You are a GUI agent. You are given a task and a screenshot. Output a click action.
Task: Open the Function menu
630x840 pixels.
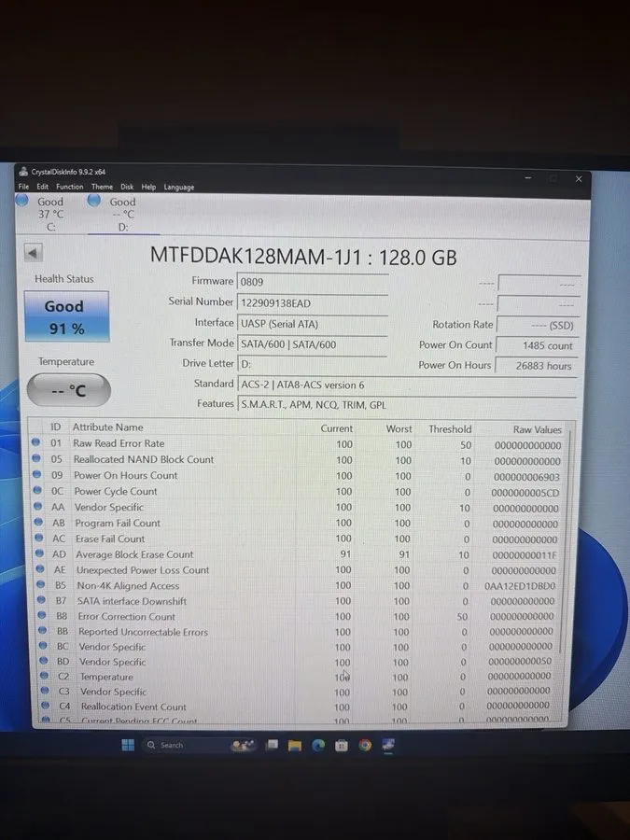pyautogui.click(x=70, y=187)
